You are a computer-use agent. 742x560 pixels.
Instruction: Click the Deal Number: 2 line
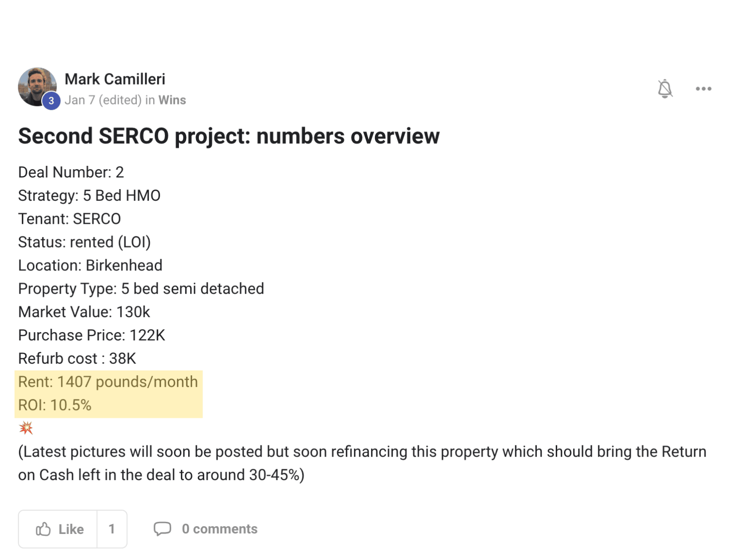click(71, 172)
